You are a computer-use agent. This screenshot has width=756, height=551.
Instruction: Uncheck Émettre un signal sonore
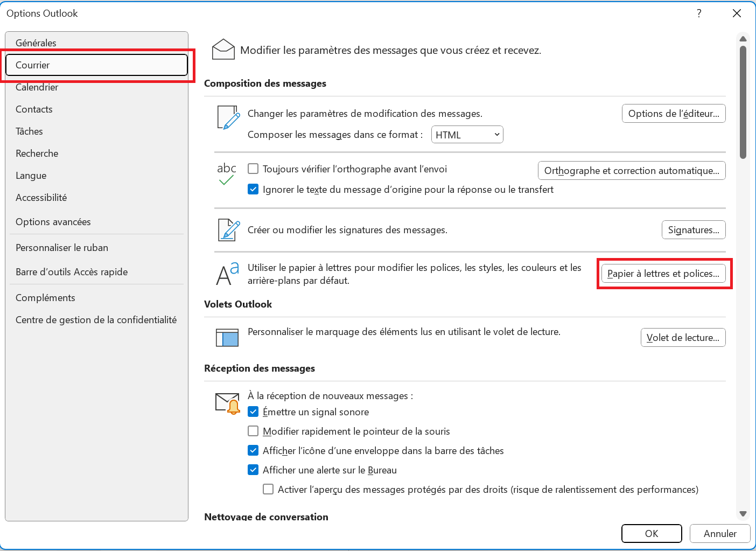tap(253, 411)
